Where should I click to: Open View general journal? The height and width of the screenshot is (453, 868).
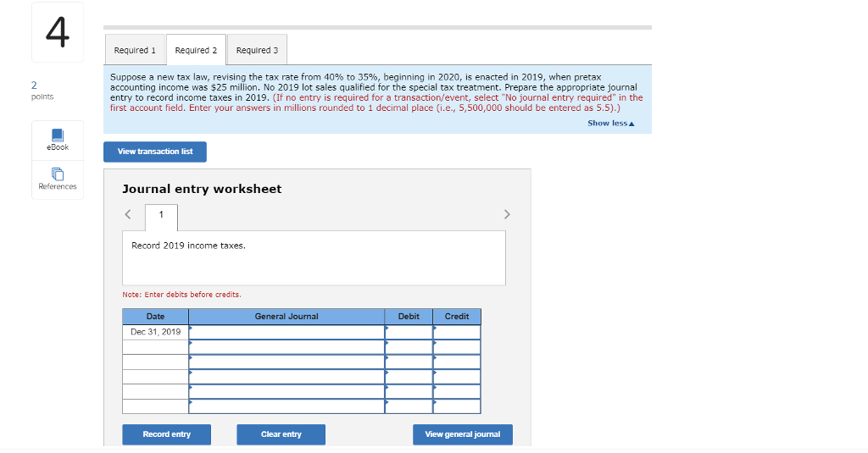click(x=463, y=434)
